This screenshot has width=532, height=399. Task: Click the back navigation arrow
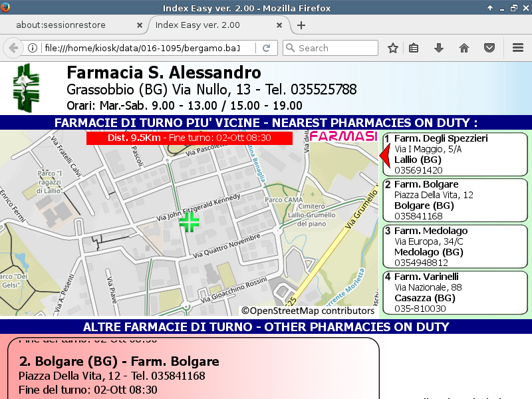(13, 48)
